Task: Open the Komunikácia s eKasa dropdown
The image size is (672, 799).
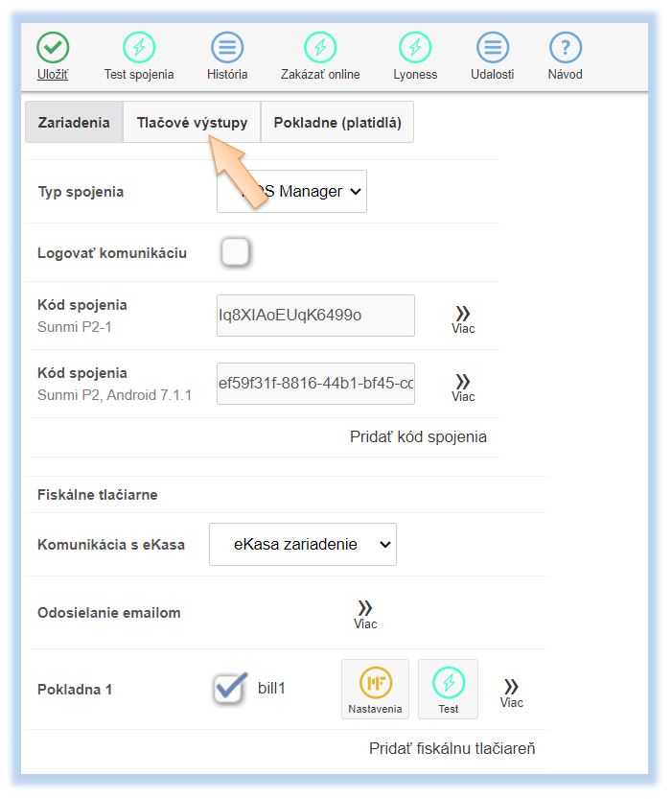Action: [302, 544]
